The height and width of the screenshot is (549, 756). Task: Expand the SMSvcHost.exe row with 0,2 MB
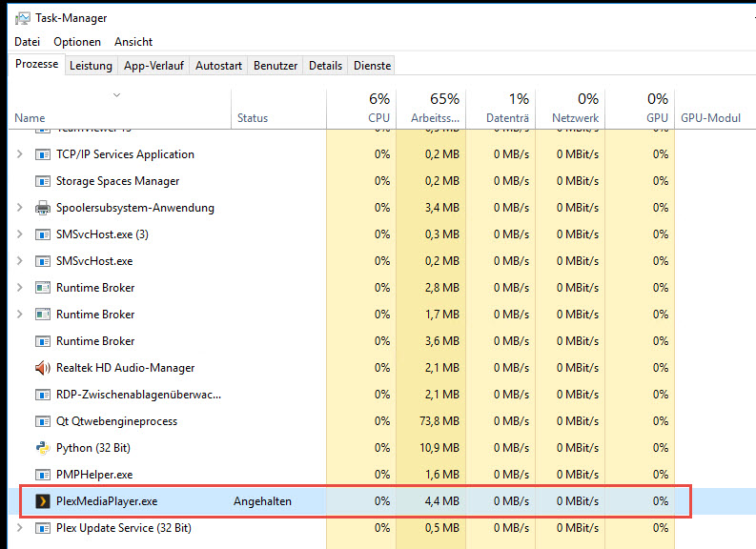pos(20,261)
